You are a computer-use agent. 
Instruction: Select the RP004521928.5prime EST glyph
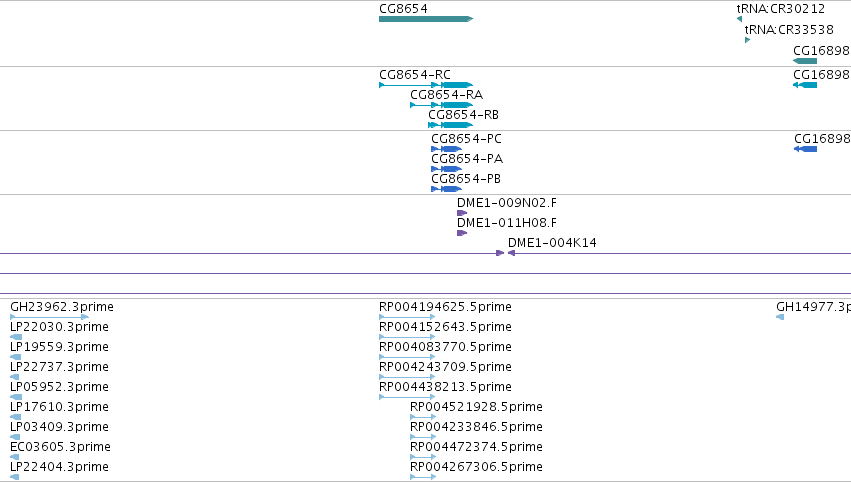click(x=423, y=417)
